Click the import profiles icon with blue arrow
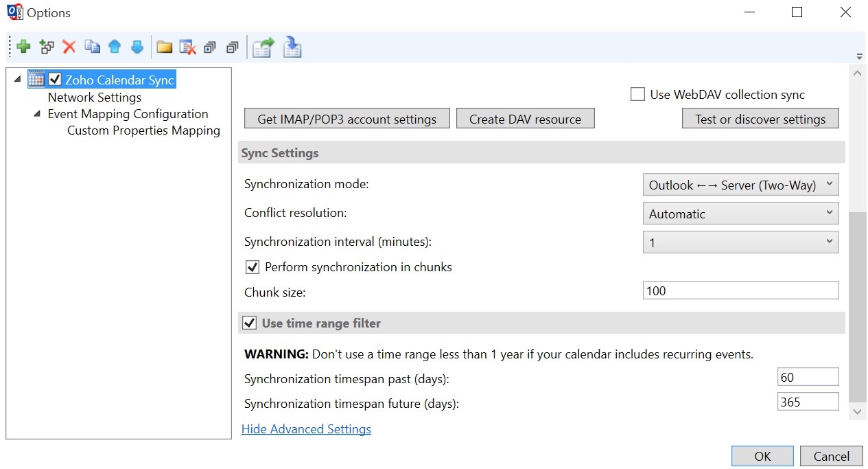The height and width of the screenshot is (469, 868). click(292, 47)
